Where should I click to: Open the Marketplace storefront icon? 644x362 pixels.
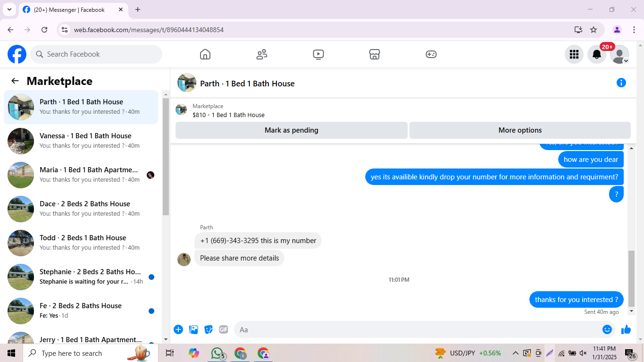[375, 54]
